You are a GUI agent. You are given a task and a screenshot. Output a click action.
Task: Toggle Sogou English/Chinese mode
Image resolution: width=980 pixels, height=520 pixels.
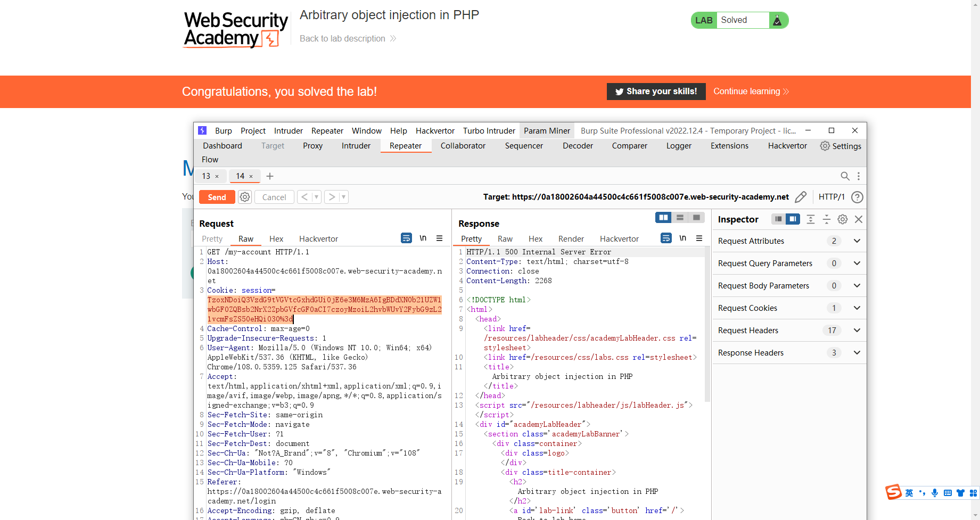[x=909, y=493]
